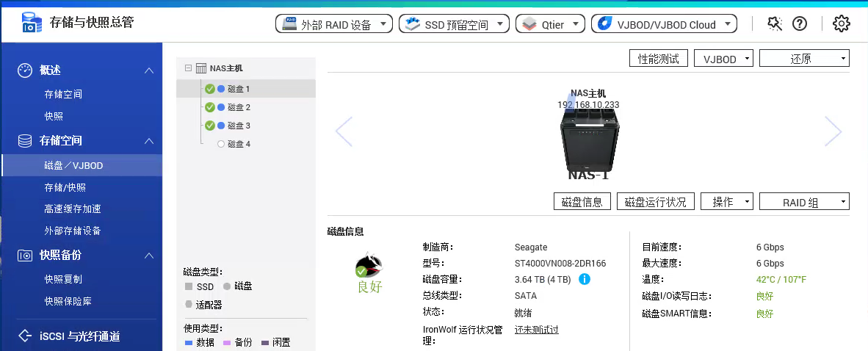Open 存储/快照 in the sidebar

tap(65, 188)
